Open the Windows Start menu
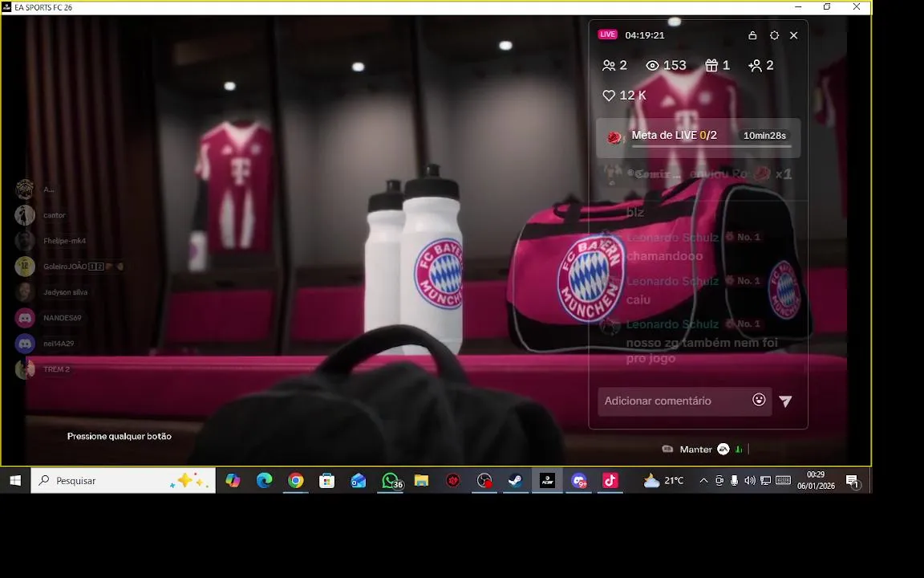This screenshot has width=924, height=578. click(x=15, y=481)
